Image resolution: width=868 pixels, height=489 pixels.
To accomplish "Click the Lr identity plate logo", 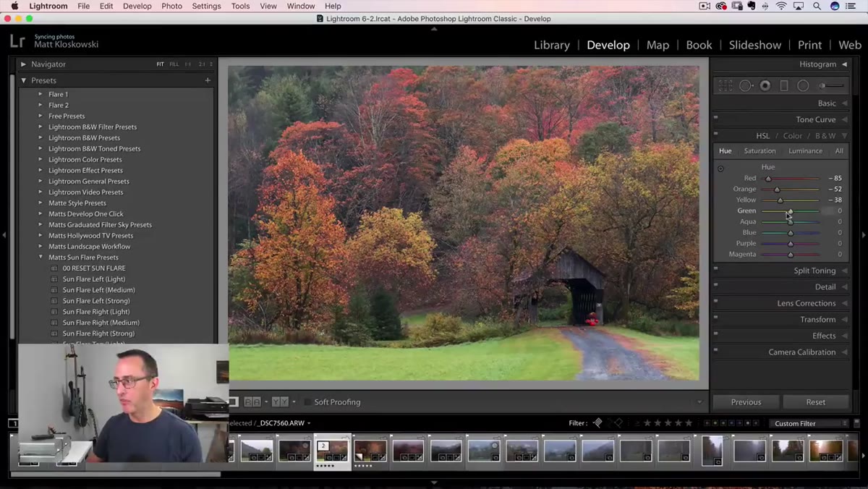I will [x=18, y=41].
